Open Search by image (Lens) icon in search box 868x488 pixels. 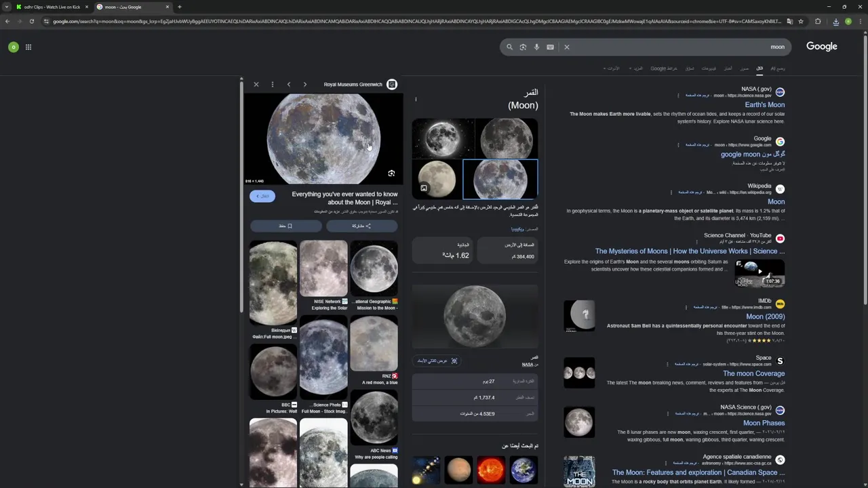click(523, 47)
